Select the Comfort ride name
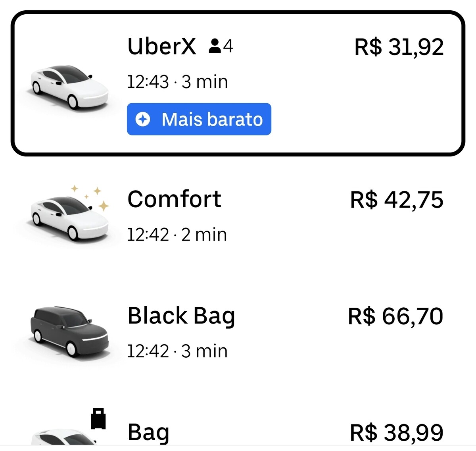The height and width of the screenshot is (451, 476). pyautogui.click(x=174, y=199)
